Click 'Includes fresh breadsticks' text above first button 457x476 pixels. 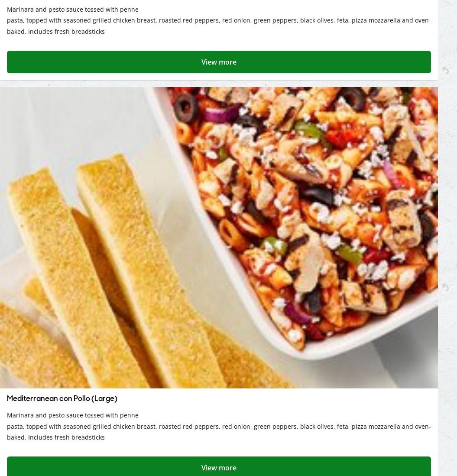tap(66, 32)
